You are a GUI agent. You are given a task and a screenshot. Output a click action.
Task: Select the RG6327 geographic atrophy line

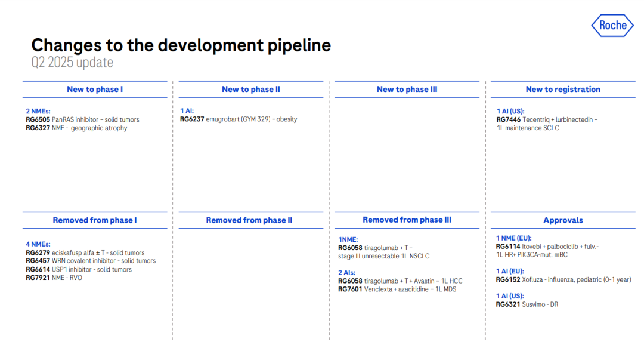76,128
